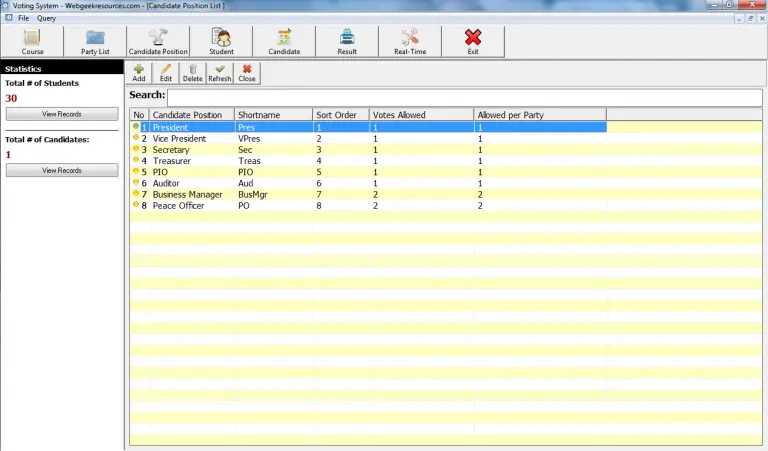The width and height of the screenshot is (768, 451).
Task: View Records under Total Students
Action: coord(61,114)
